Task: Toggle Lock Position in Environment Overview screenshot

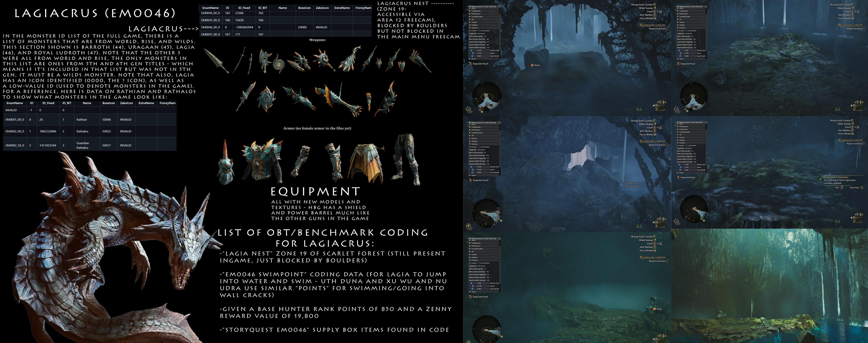Action: (x=686, y=146)
